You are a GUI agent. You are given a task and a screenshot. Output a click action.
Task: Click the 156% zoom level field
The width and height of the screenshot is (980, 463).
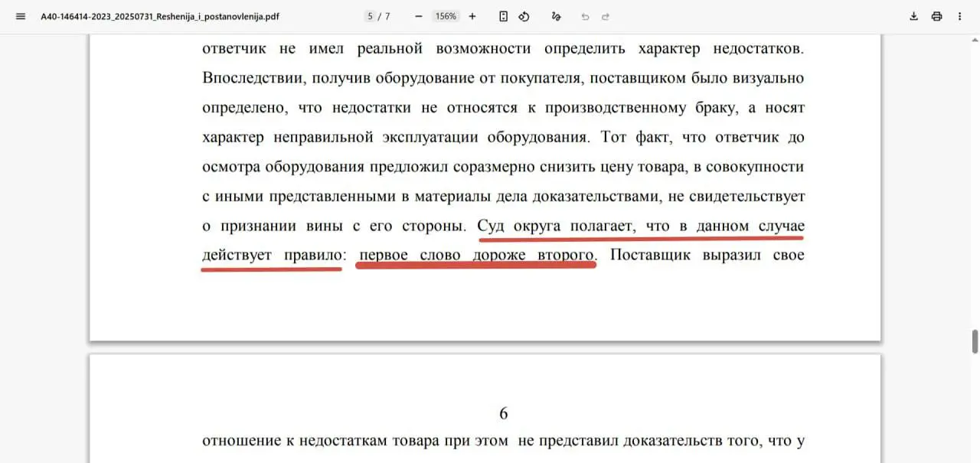click(x=446, y=16)
